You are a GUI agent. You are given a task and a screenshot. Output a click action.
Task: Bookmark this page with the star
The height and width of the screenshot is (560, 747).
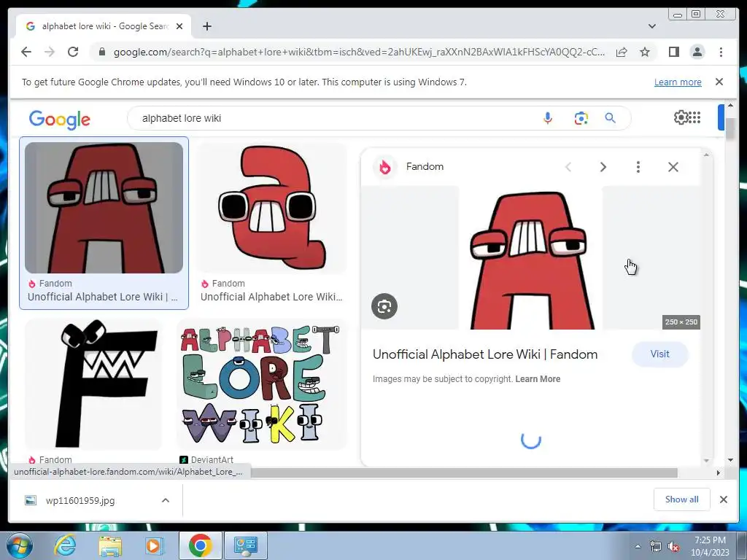[x=645, y=52]
